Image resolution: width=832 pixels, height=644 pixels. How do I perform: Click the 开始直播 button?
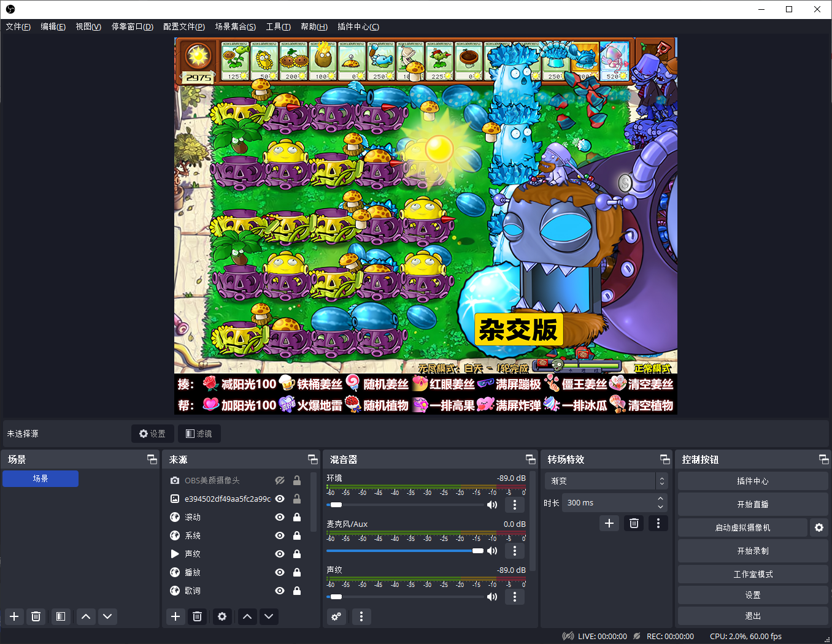click(x=752, y=504)
